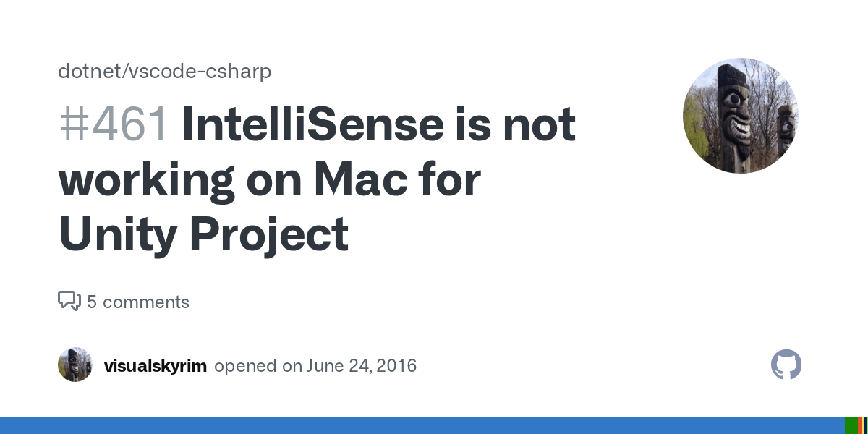Open the dotnet owner name
Screen dimensions: 868x434
(x=82, y=72)
